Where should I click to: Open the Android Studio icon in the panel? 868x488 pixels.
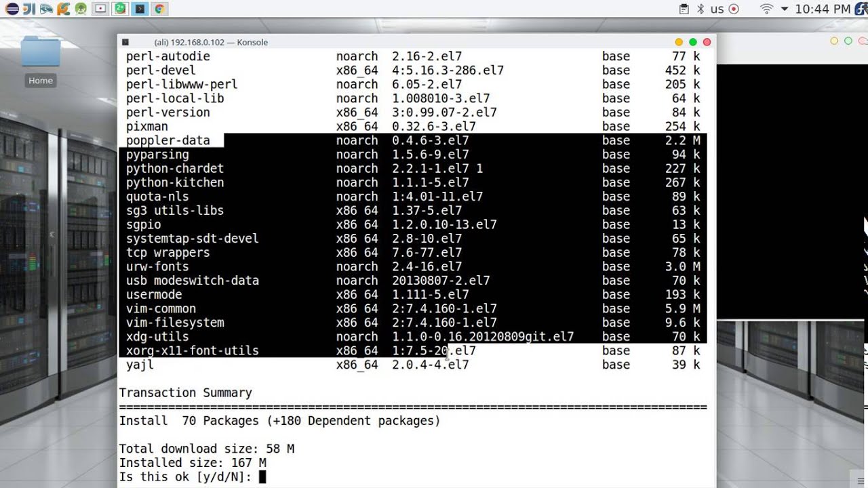coord(81,9)
